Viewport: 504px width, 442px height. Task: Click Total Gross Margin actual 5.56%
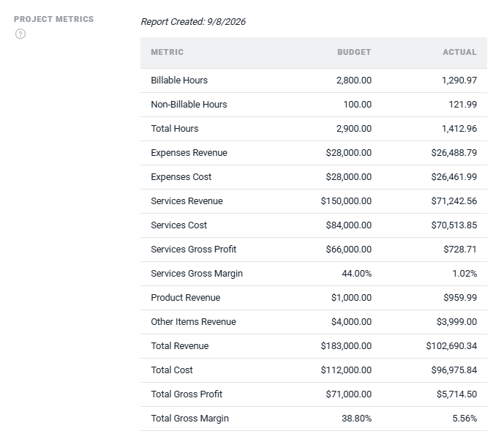(464, 418)
